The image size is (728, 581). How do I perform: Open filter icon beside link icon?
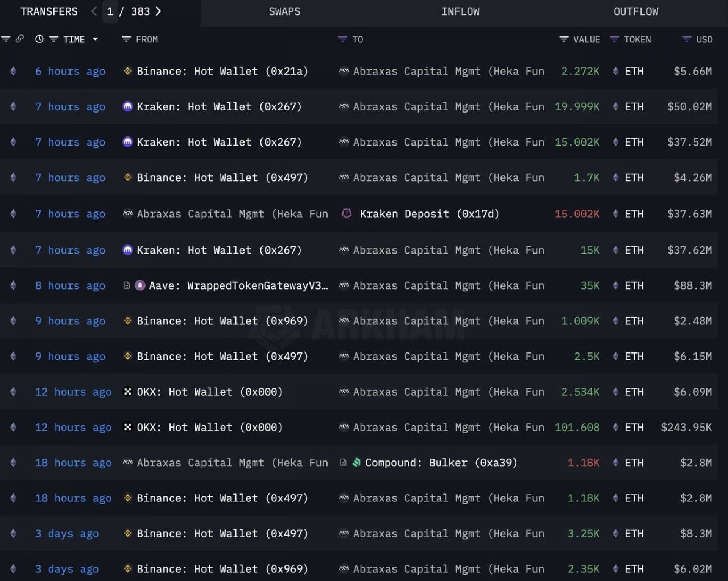coord(6,39)
